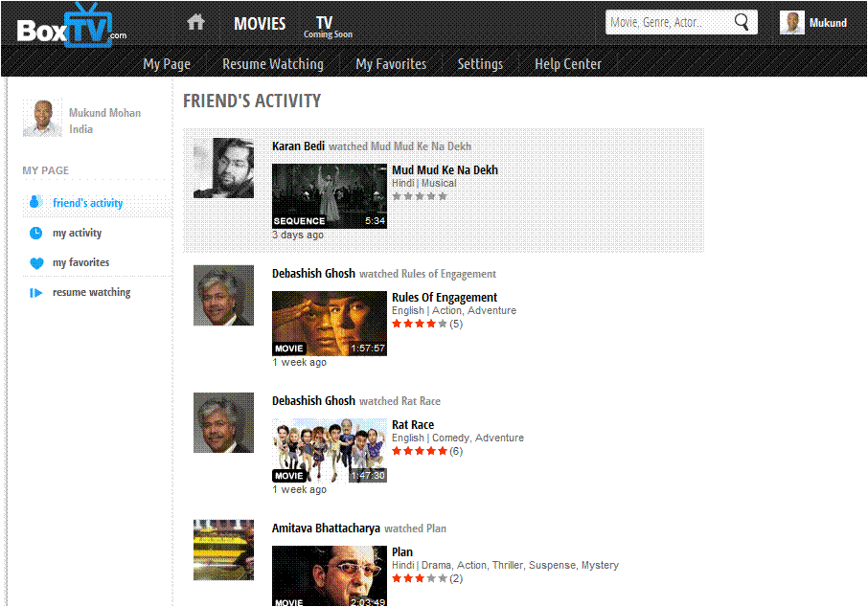Rate Mud Mud Ke Na Dekh stars

click(420, 196)
